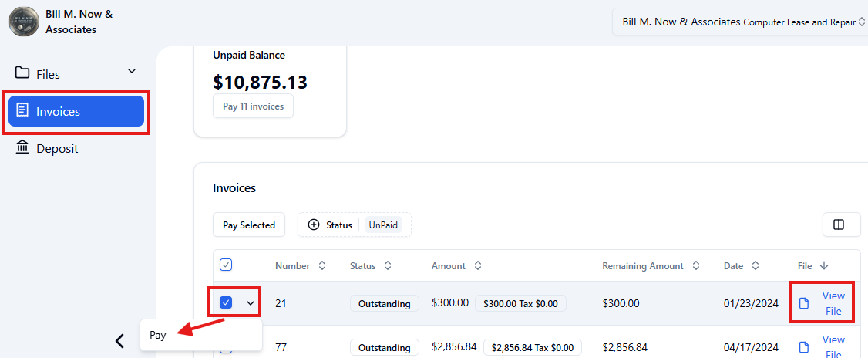Click the file icon for invoice 21
This screenshot has width=868, height=358.
(x=804, y=303)
